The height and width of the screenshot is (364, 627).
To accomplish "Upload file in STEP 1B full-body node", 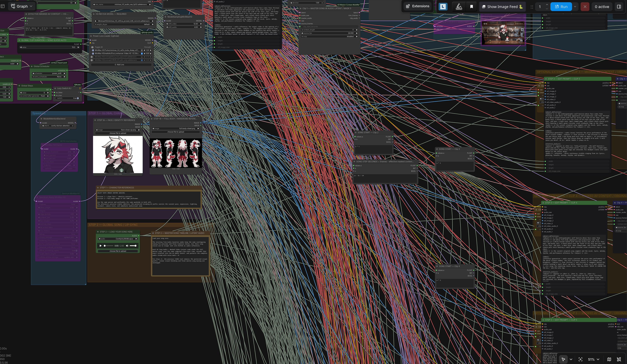I will pyautogui.click(x=176, y=132).
